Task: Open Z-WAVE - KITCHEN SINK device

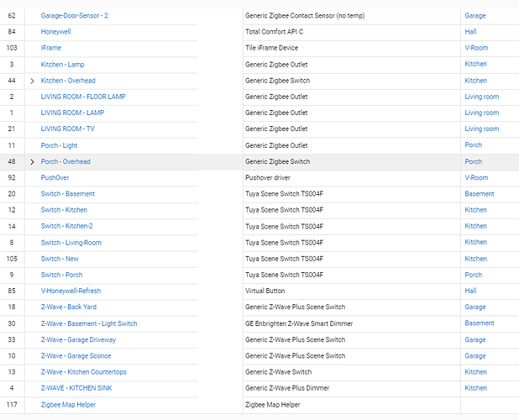Action: coord(76,388)
